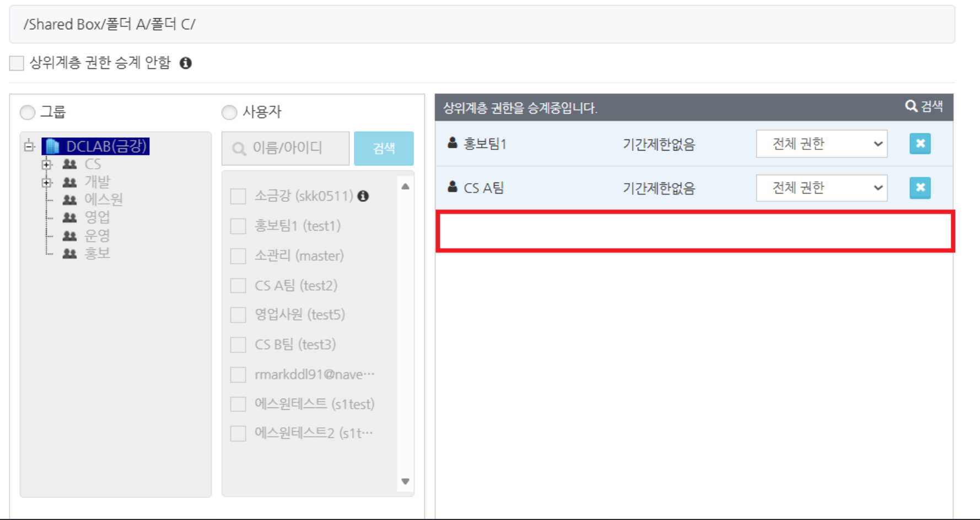Click the DCLAB(금강) building icon
The image size is (980, 520).
pyautogui.click(x=52, y=146)
